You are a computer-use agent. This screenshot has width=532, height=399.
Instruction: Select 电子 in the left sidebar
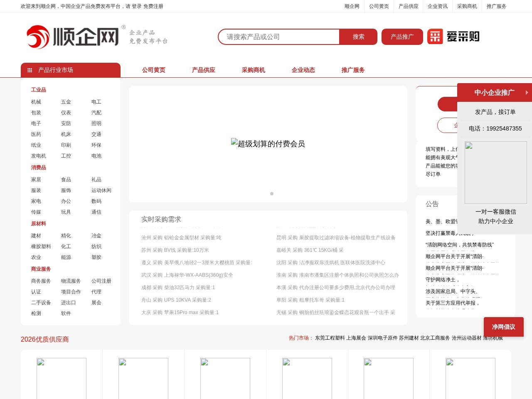(x=36, y=123)
